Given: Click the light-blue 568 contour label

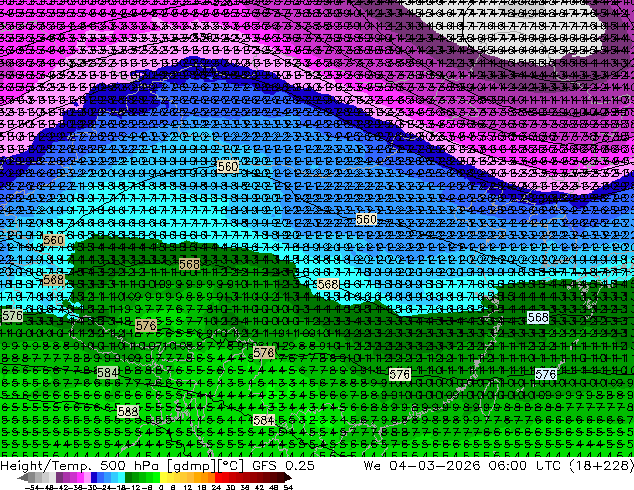Looking at the screenshot, I should [538, 318].
